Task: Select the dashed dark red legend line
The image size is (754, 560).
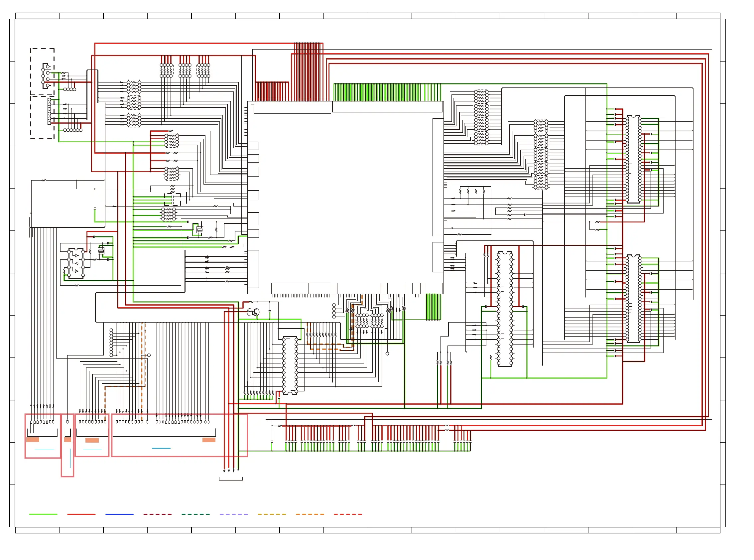Action: [x=157, y=514]
